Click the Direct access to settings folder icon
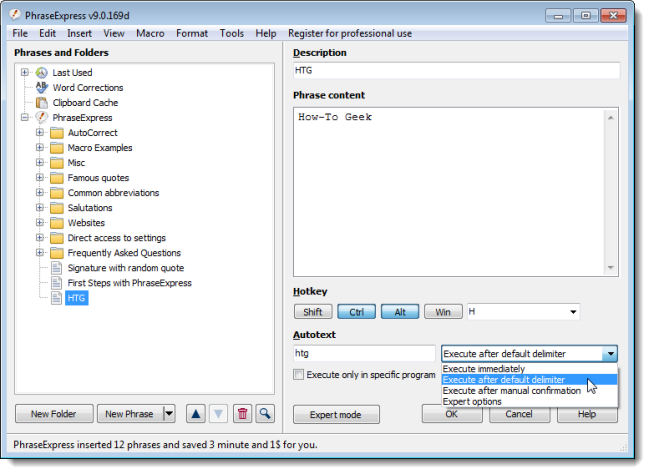Image resolution: width=650 pixels, height=474 pixels. [57, 238]
